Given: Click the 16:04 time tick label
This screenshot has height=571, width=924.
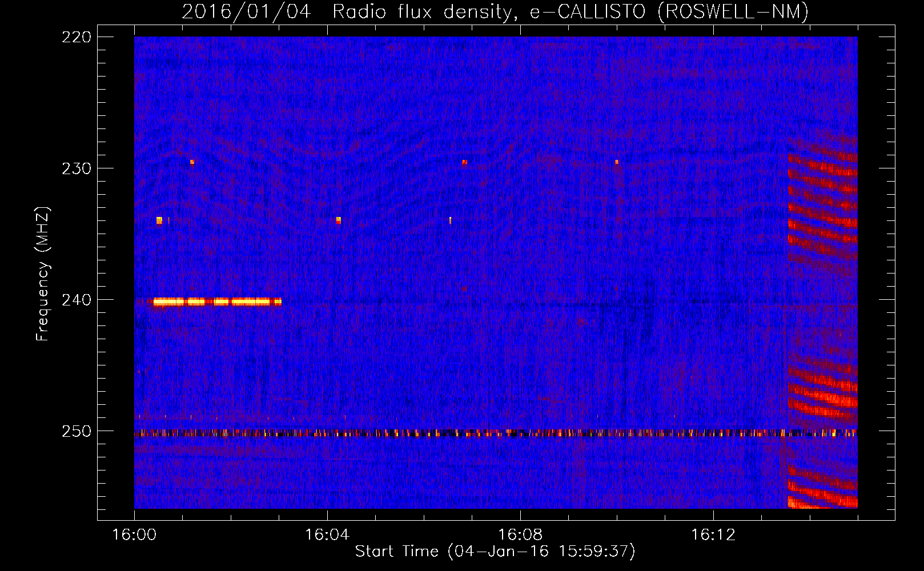Looking at the screenshot, I should tap(327, 535).
